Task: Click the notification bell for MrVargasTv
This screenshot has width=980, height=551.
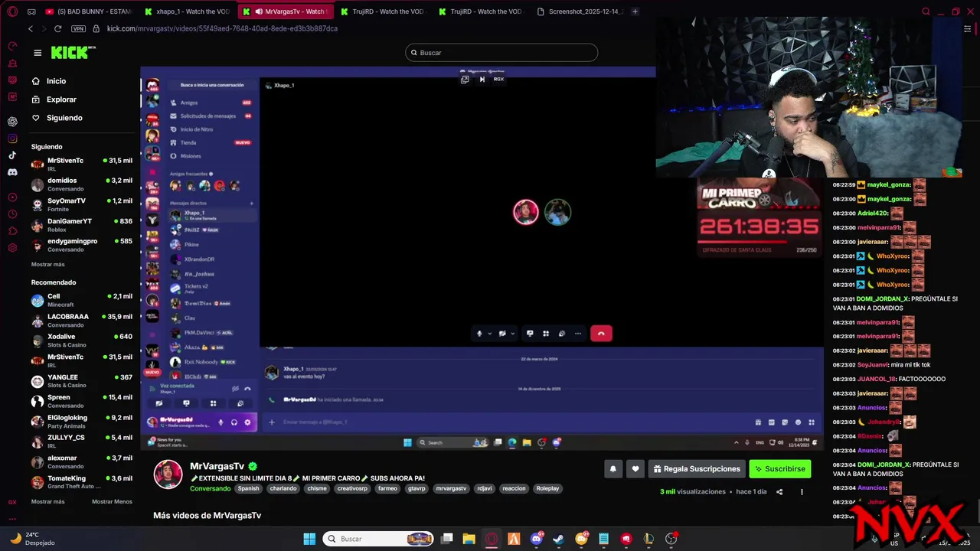Action: coord(612,469)
